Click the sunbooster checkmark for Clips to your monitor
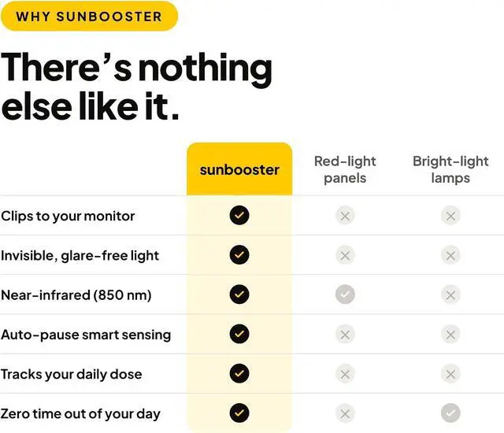This screenshot has height=433, width=504. tap(239, 215)
